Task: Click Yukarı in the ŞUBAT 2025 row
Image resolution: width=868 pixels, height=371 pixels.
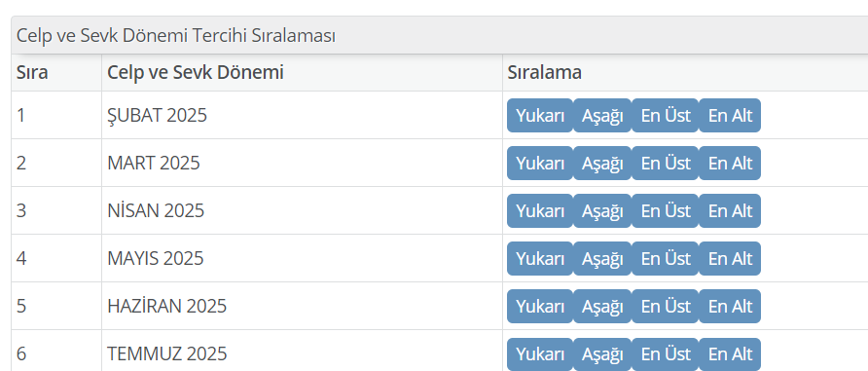Action: (540, 115)
